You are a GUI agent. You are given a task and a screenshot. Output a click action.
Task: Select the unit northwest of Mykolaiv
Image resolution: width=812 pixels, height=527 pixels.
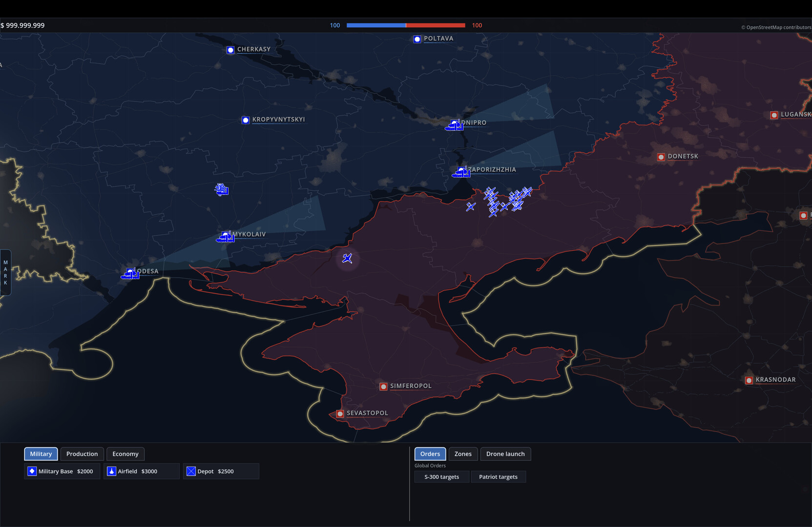pyautogui.click(x=222, y=189)
